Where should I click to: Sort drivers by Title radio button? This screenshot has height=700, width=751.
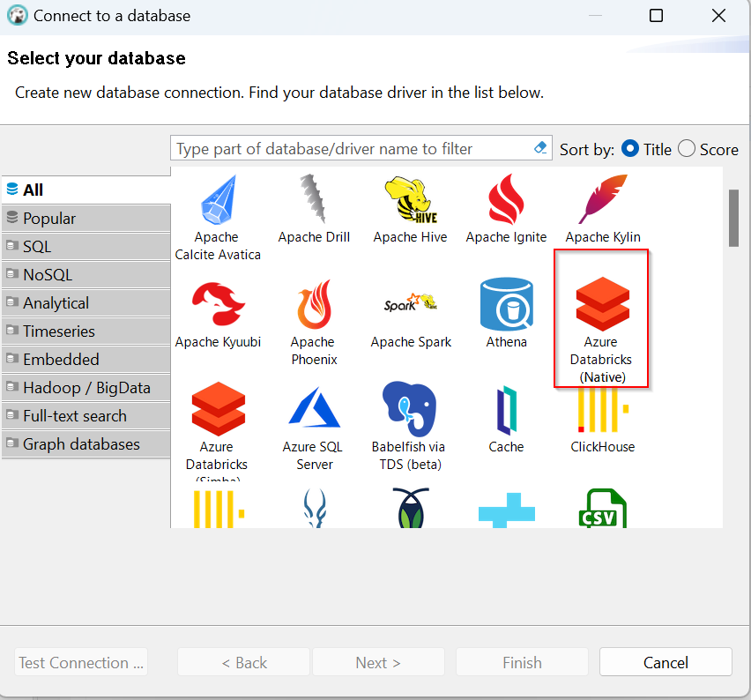630,148
